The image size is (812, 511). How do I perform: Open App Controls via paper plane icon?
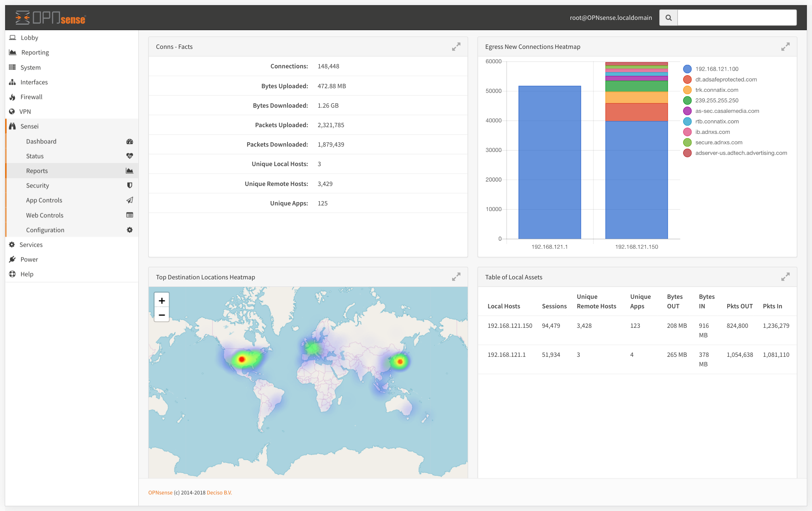(x=130, y=200)
